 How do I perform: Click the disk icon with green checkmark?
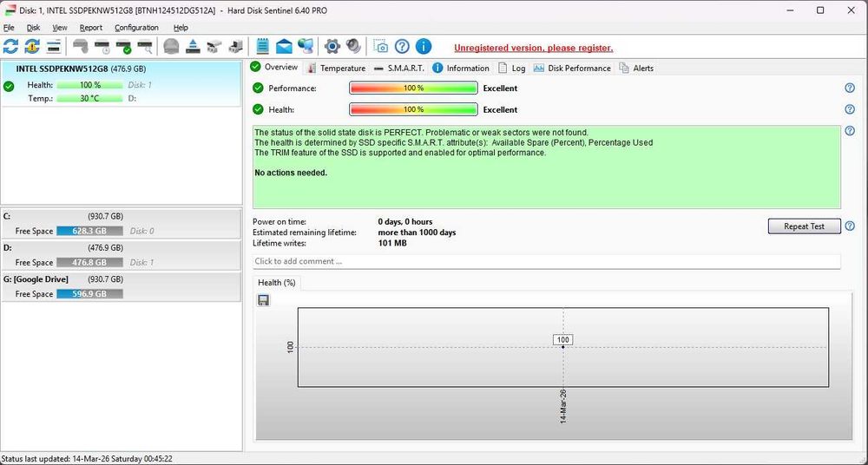click(x=124, y=47)
